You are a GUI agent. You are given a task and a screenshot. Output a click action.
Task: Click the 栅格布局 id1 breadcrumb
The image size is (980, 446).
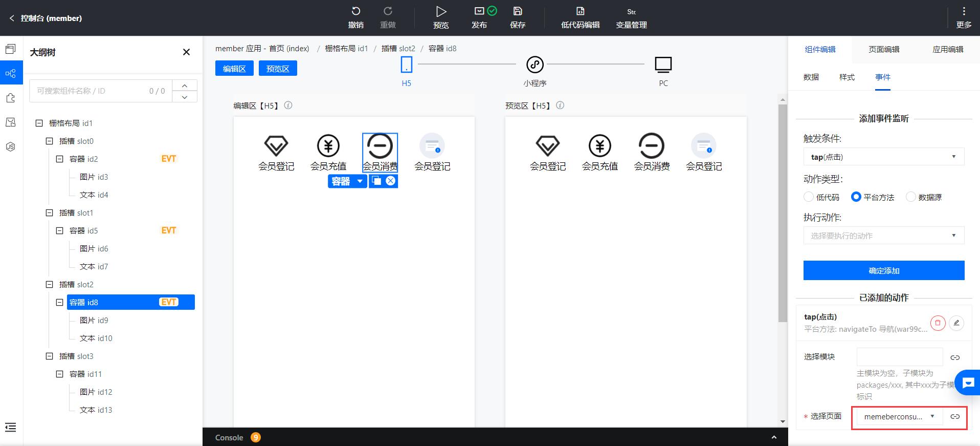pos(346,48)
